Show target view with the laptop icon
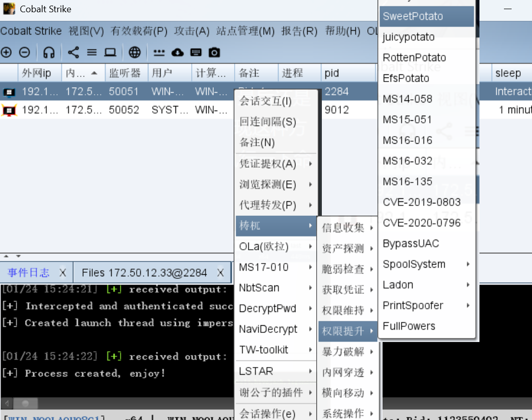The width and height of the screenshot is (532, 420). point(110,52)
